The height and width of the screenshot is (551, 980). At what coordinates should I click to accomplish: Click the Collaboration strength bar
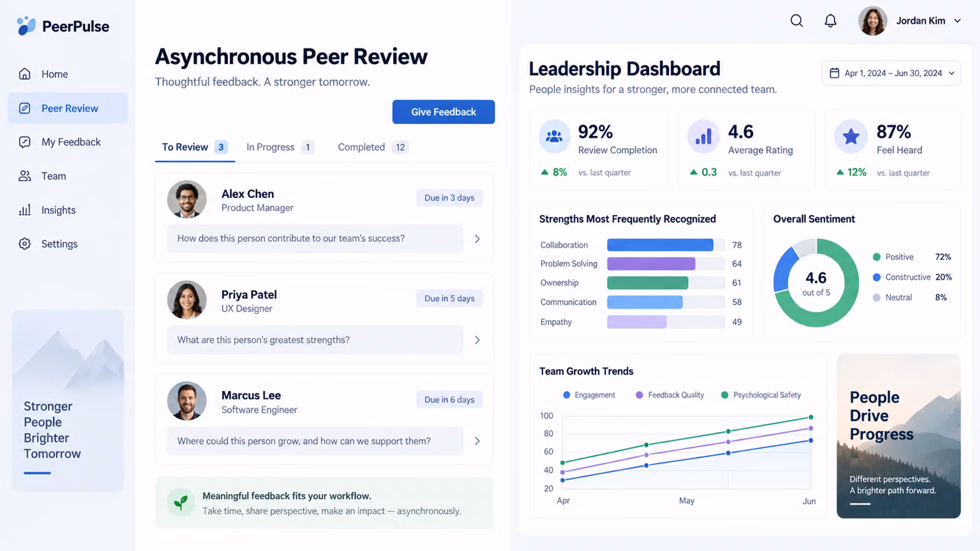(x=666, y=245)
